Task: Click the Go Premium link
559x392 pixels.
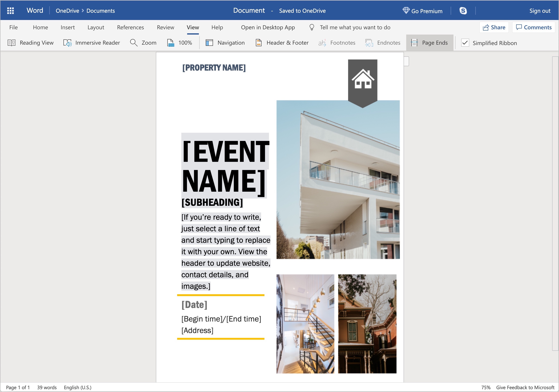Action: (427, 11)
